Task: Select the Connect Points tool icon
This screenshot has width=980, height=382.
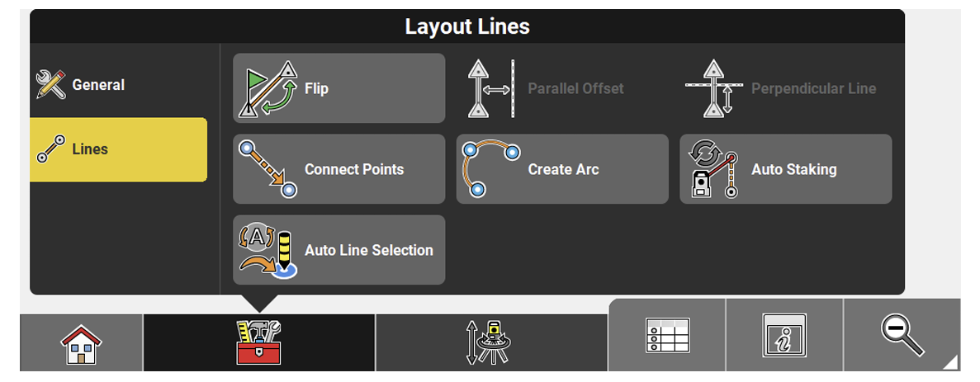Action: (267, 168)
